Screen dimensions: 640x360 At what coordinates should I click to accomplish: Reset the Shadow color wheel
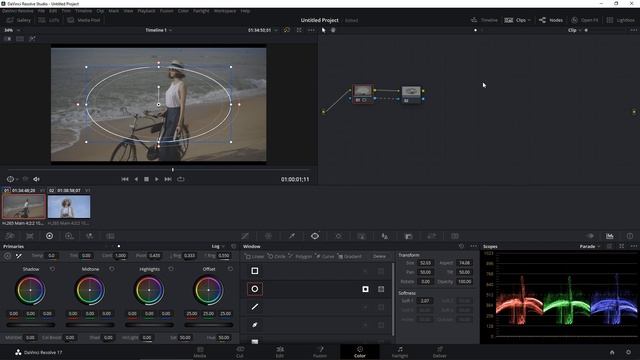click(x=52, y=269)
